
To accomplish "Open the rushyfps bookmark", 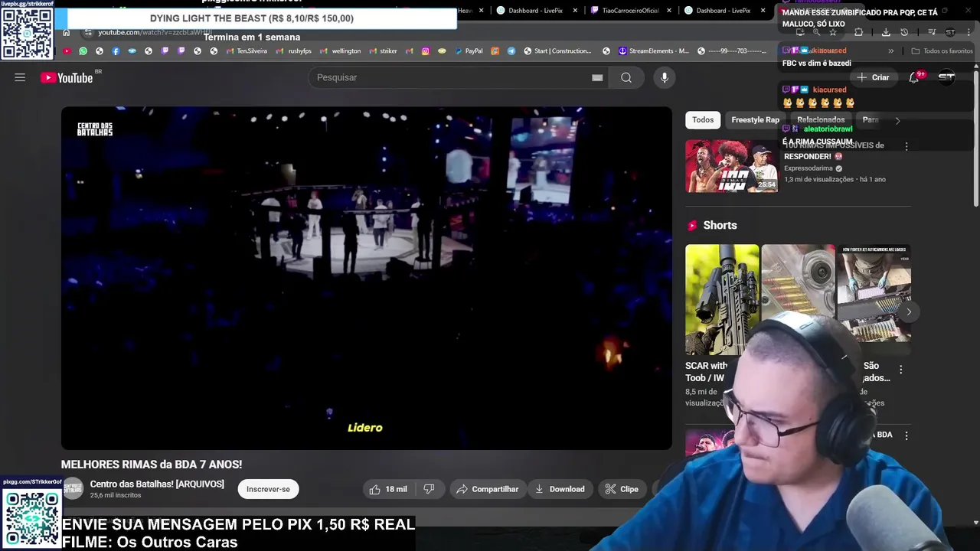I will pyautogui.click(x=293, y=51).
